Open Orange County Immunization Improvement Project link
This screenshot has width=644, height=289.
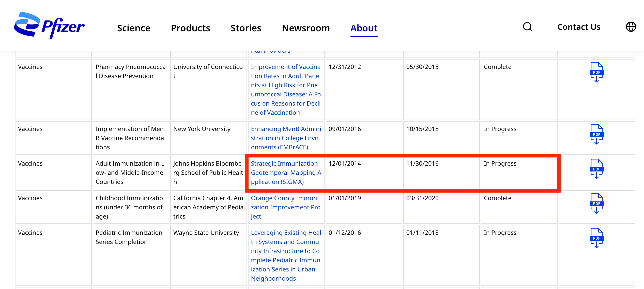(286, 207)
